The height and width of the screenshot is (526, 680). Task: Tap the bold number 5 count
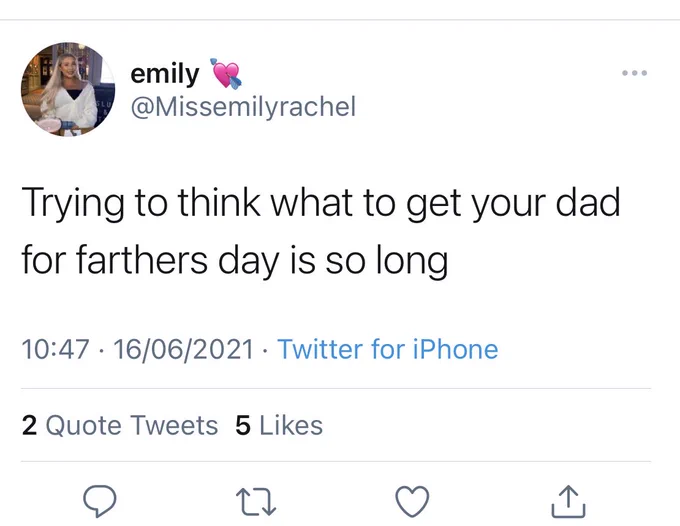pyautogui.click(x=243, y=425)
